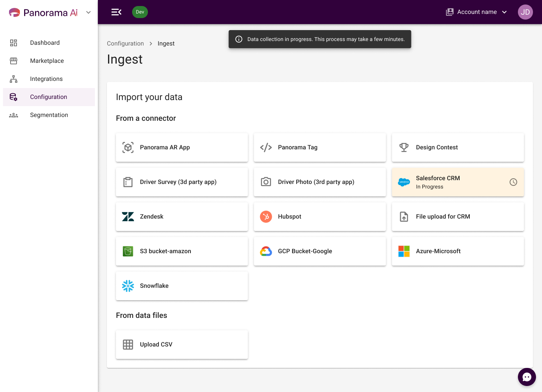Click the Marketplace storefront icon

click(14, 61)
